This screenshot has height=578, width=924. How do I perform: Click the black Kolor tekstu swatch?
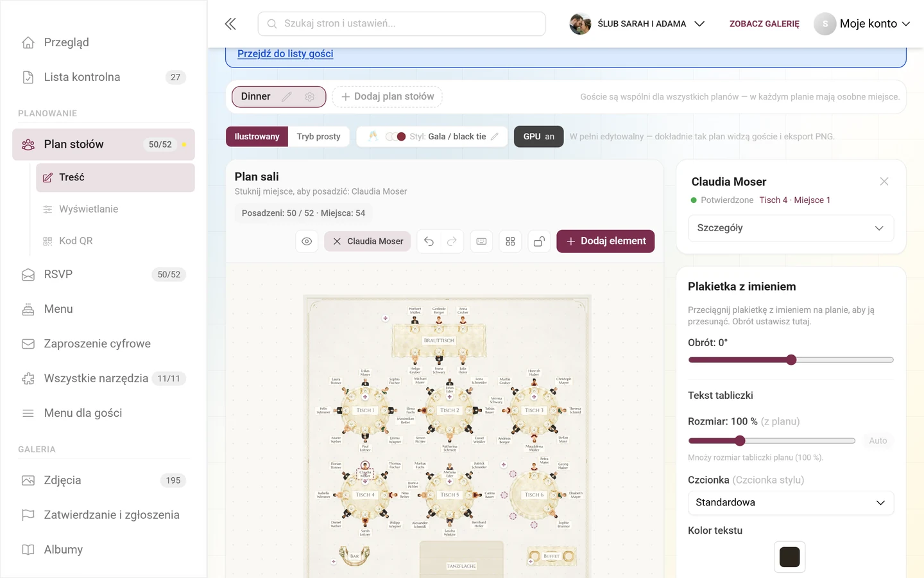click(789, 557)
